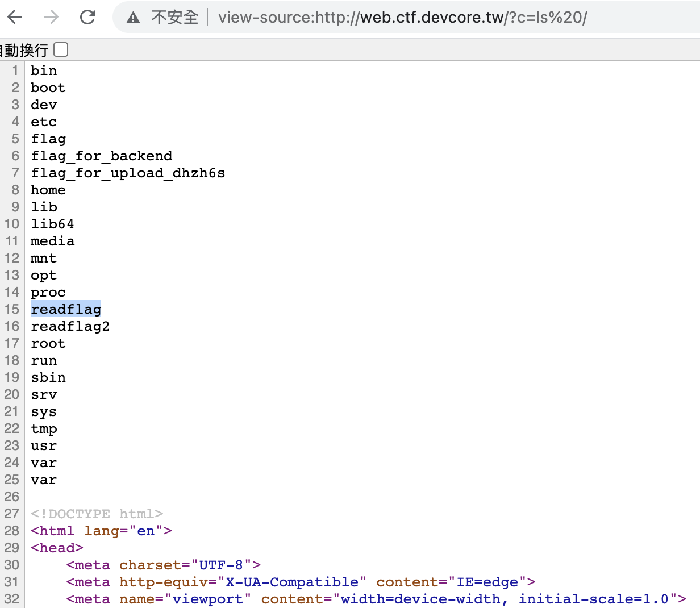700x608 pixels.
Task: Reload the page with the refresh icon
Action: 88,17
